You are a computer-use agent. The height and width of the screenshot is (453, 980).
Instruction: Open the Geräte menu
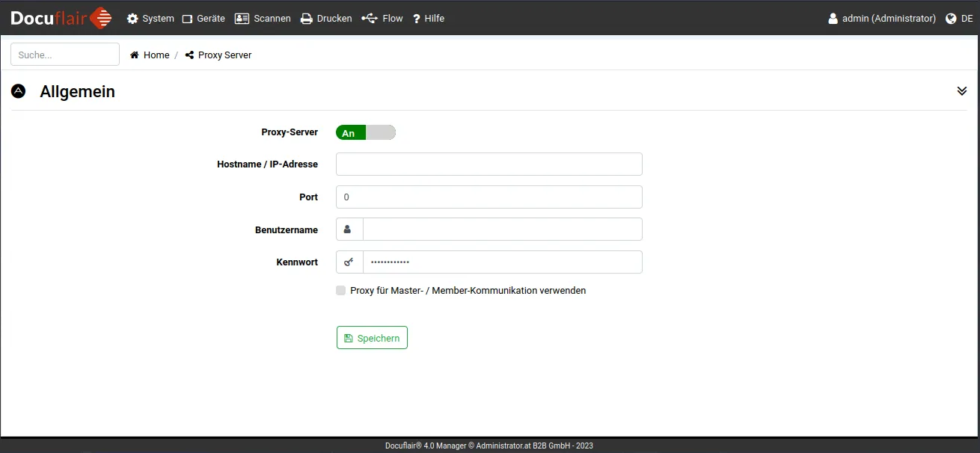point(203,19)
